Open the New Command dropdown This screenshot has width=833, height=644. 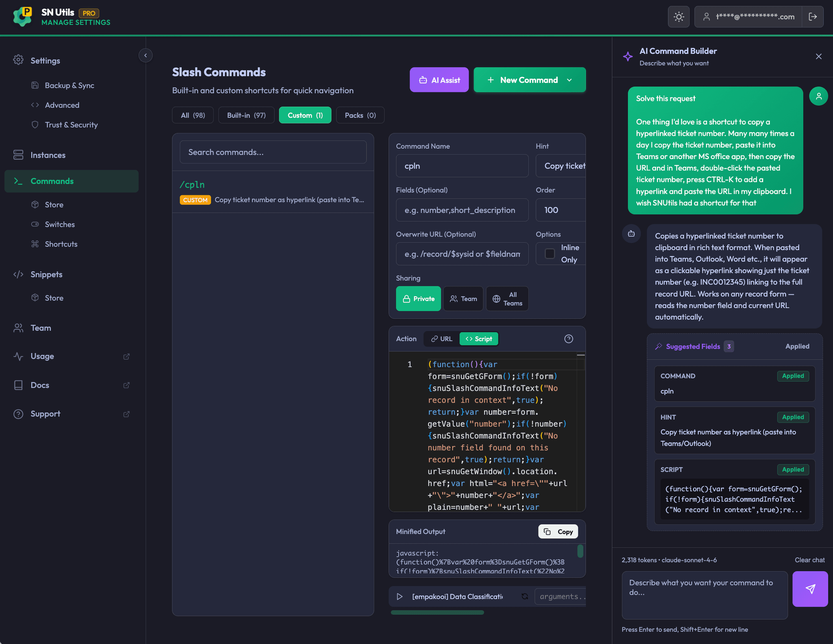coord(569,80)
